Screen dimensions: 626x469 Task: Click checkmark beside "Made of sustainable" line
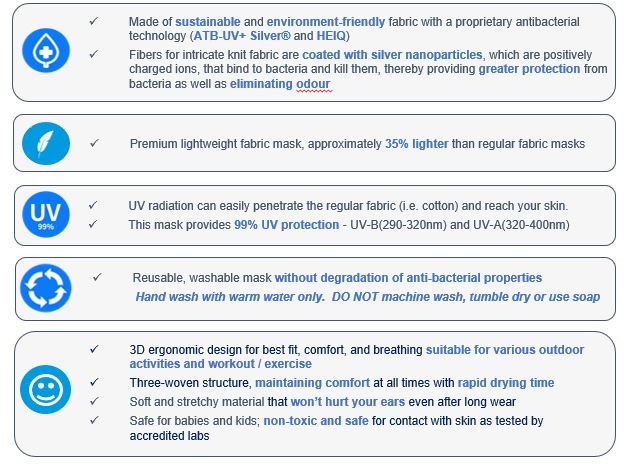point(93,20)
